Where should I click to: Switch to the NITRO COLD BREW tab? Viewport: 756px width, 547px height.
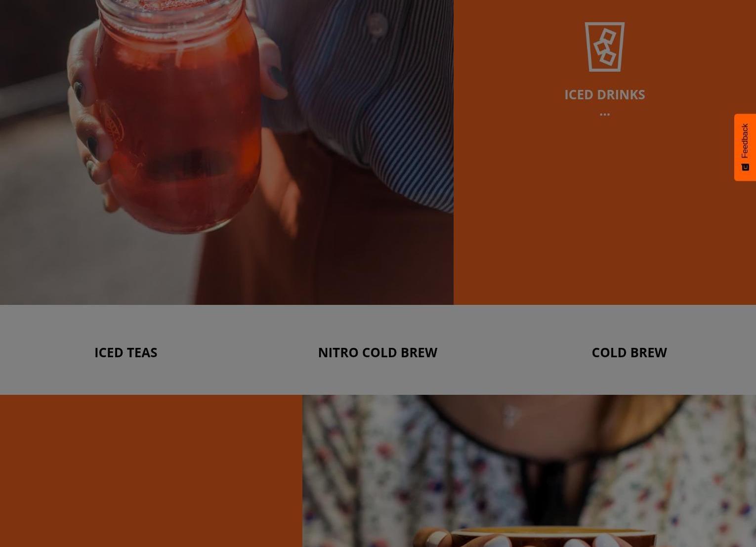click(378, 352)
